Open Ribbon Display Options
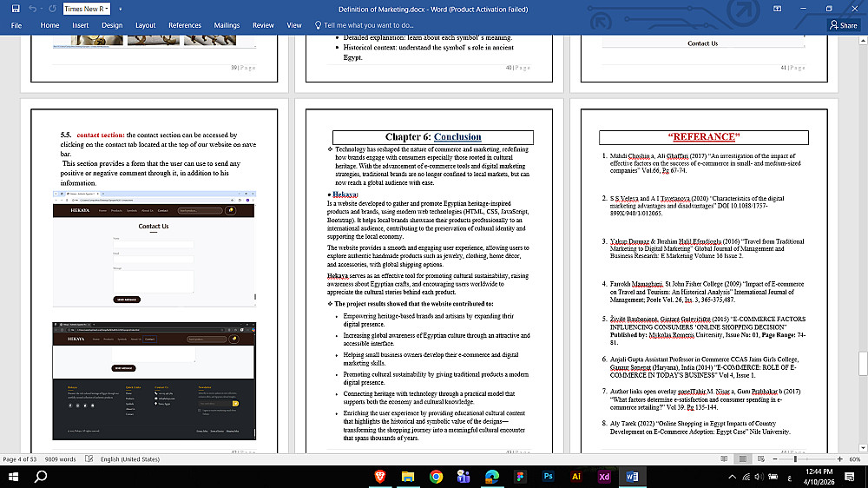Viewport: 868px width, 488px height. click(x=777, y=9)
